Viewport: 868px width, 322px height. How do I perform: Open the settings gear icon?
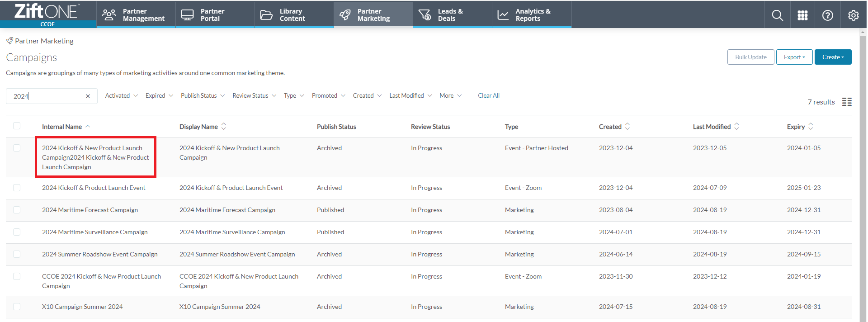pyautogui.click(x=854, y=15)
